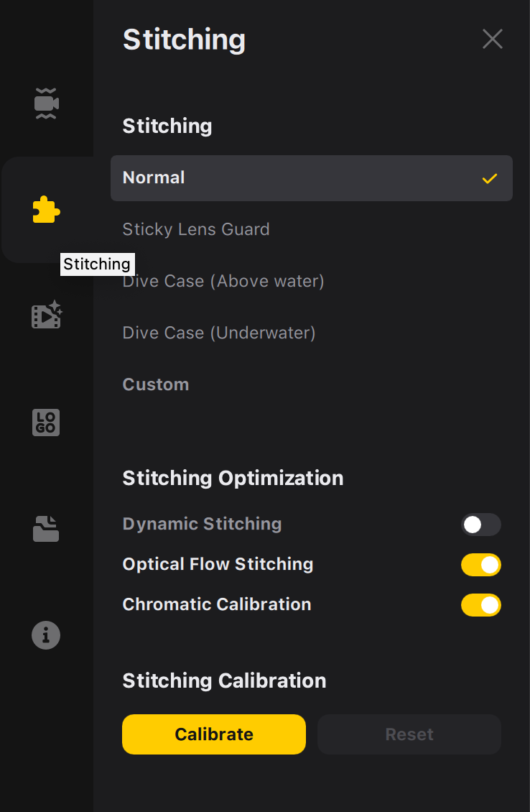Viewport: 530px width, 812px height.
Task: Open the stabilization camera settings icon
Action: click(47, 103)
